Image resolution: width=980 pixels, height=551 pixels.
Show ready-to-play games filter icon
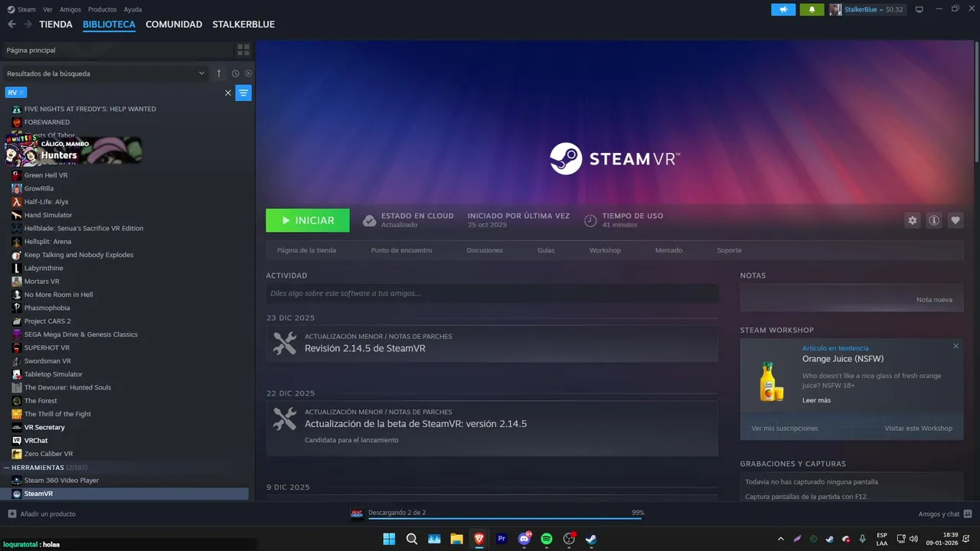click(x=248, y=73)
